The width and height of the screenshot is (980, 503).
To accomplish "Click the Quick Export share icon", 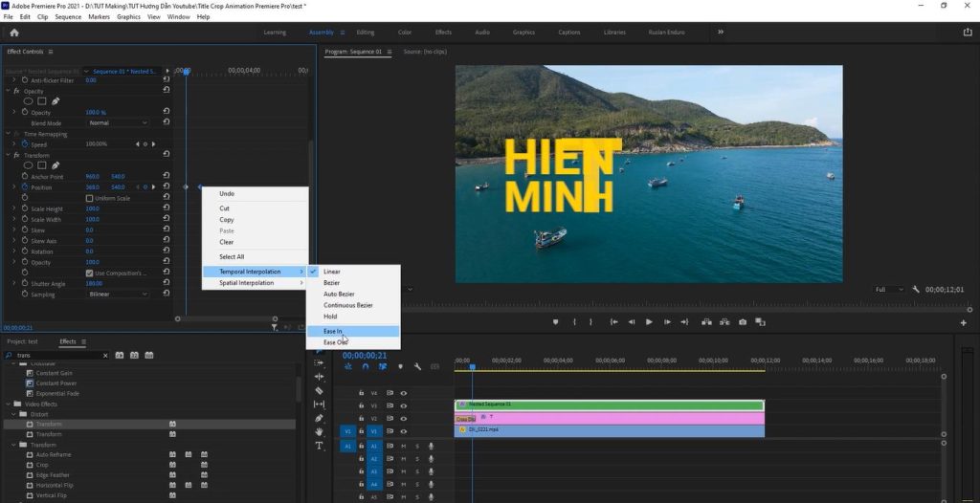I will point(968,33).
